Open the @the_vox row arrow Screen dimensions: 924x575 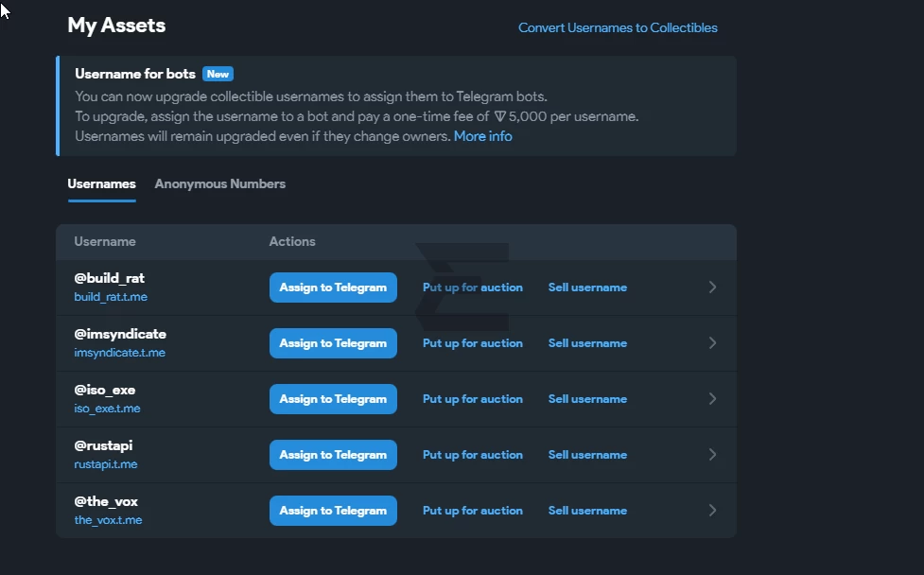[712, 510]
